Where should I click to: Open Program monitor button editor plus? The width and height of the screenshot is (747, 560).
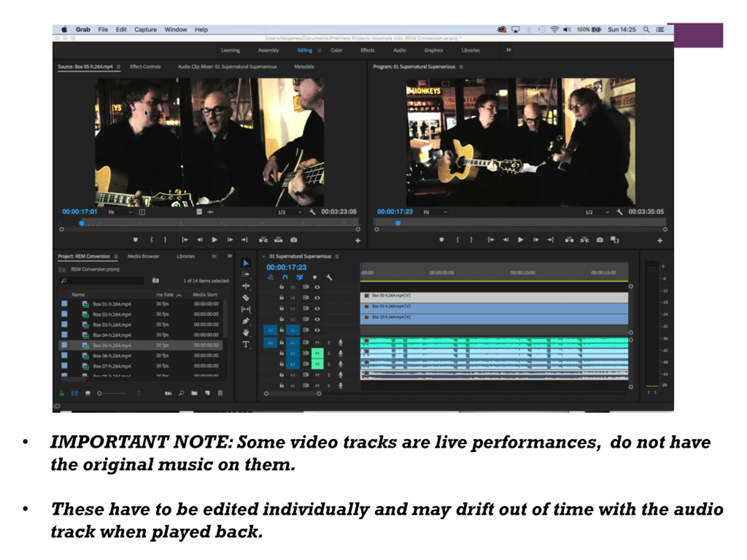(x=660, y=241)
